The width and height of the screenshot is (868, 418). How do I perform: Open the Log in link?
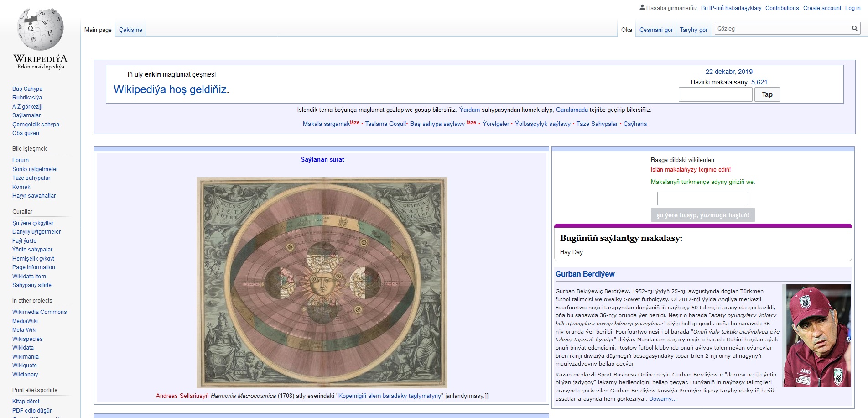point(852,8)
